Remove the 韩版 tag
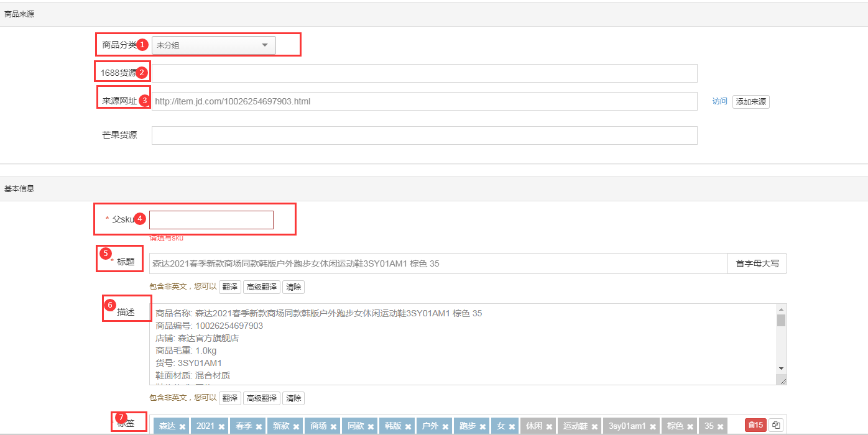Viewport: 868px width, 435px height. (408, 427)
